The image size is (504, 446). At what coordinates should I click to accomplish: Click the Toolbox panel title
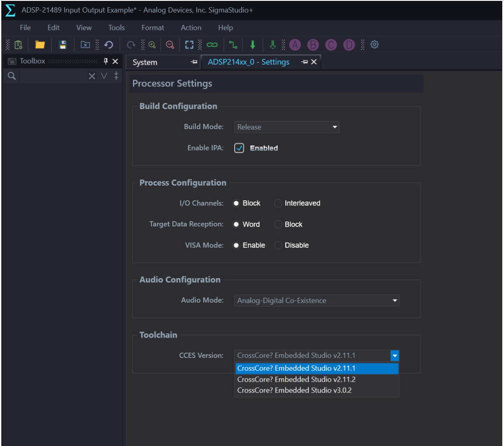(x=32, y=61)
